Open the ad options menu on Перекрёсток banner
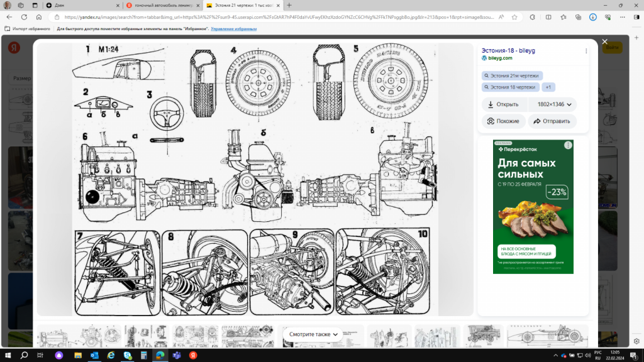This screenshot has height=362, width=644. (568, 145)
